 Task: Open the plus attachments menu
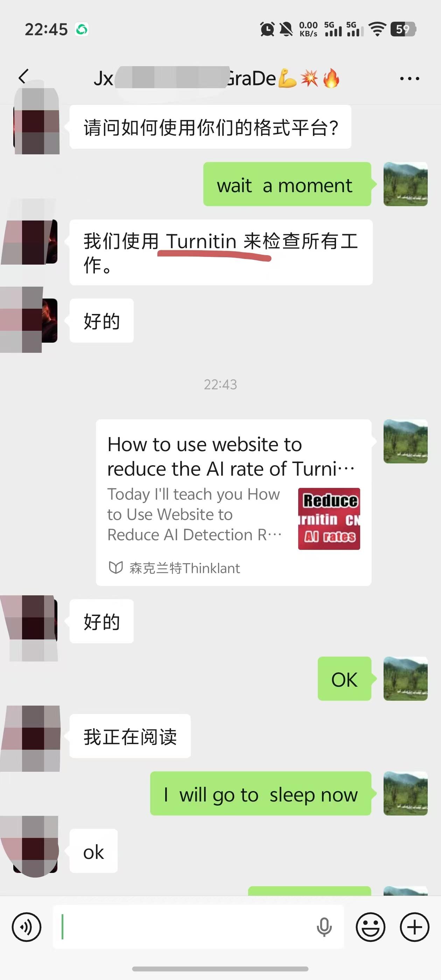coord(414,927)
